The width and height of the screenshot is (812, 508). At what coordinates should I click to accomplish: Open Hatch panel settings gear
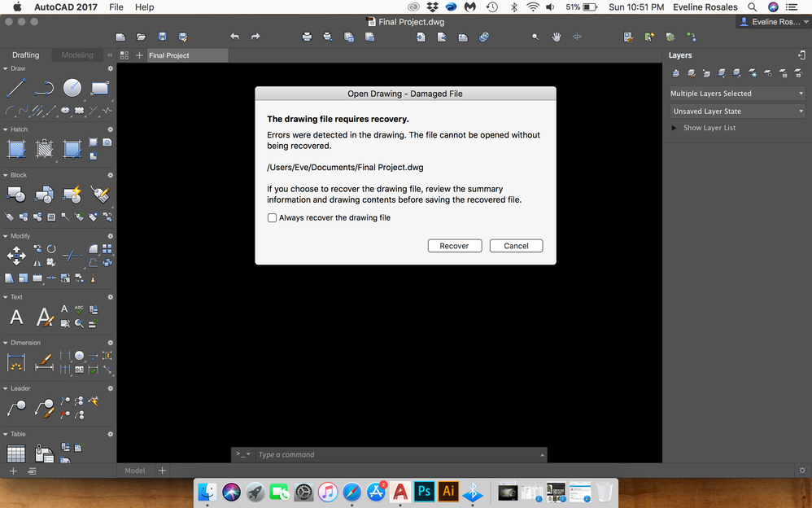pyautogui.click(x=110, y=129)
